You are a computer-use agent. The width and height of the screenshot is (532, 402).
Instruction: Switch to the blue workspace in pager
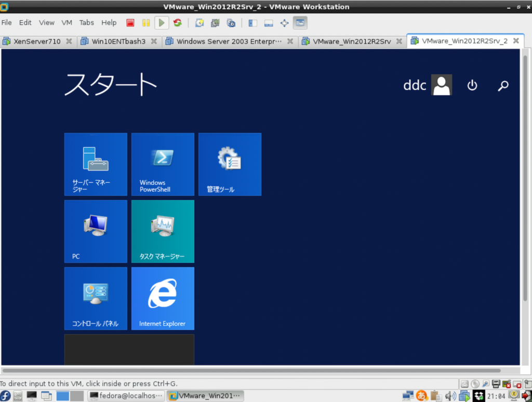click(x=63, y=396)
